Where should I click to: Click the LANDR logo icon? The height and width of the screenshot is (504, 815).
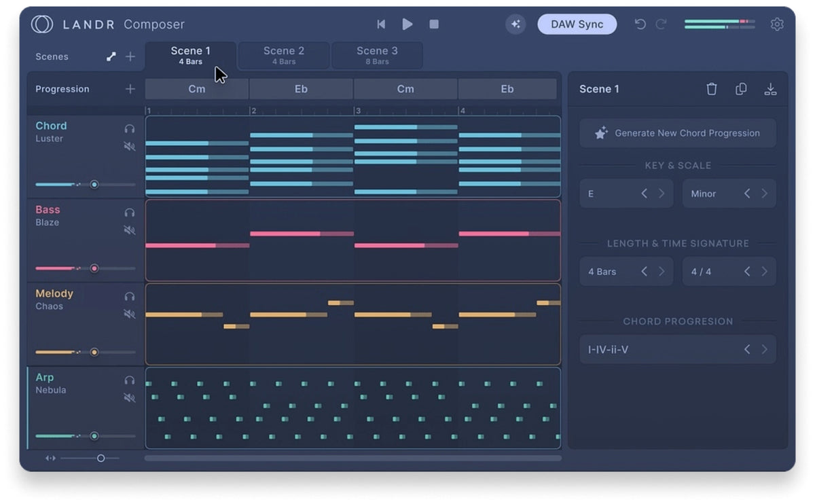(42, 24)
